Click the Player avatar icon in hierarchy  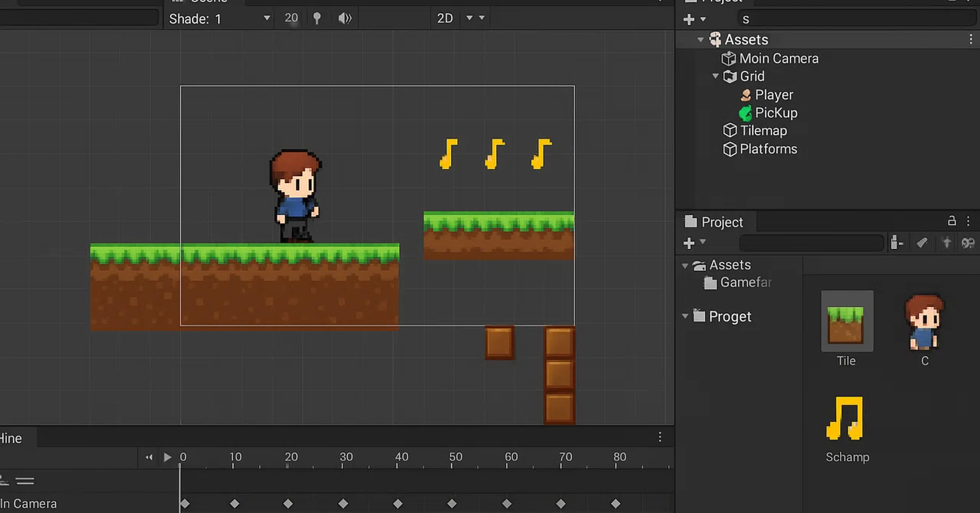746,95
